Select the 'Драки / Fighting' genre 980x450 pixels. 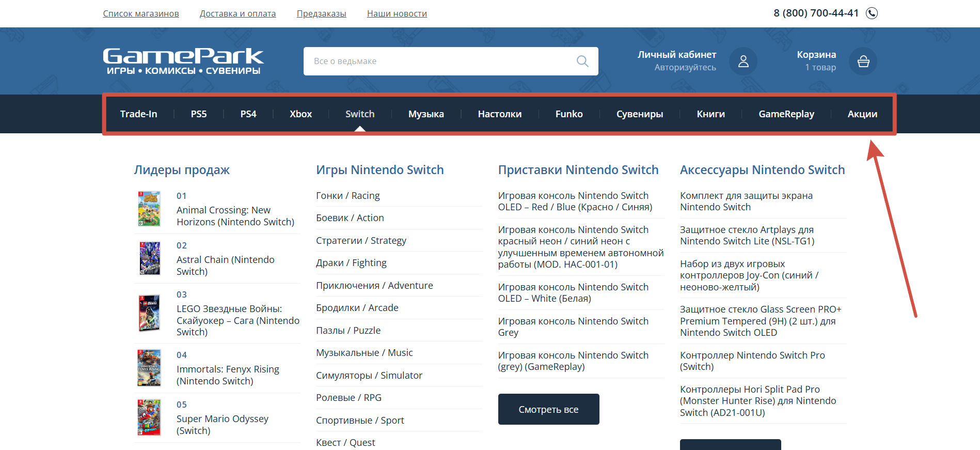[x=351, y=262]
